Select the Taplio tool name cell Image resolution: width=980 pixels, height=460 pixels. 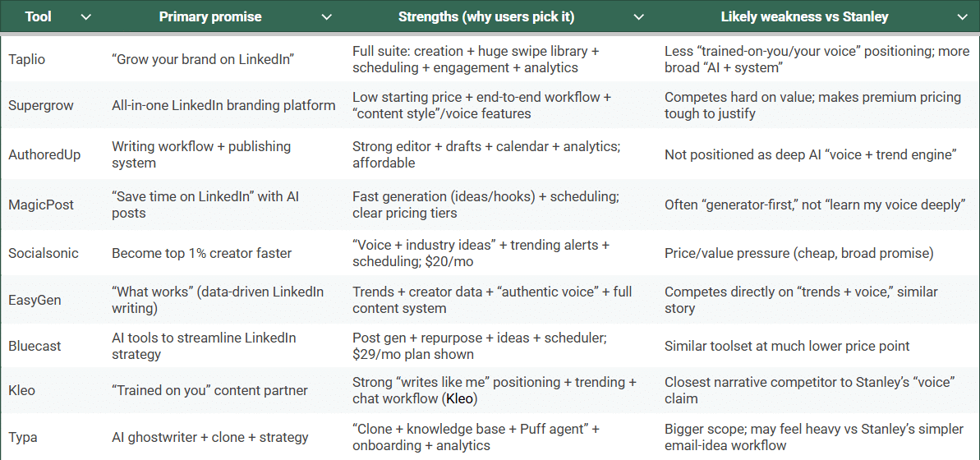click(29, 59)
